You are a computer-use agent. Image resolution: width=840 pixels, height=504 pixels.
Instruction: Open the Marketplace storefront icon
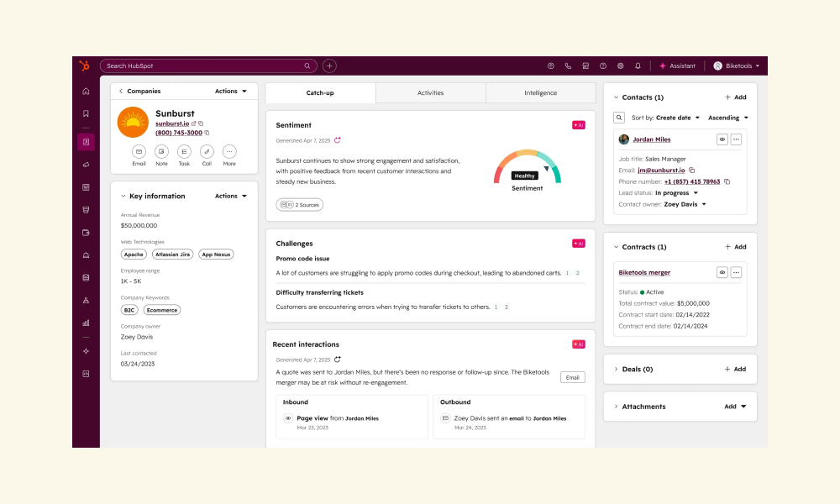point(585,66)
